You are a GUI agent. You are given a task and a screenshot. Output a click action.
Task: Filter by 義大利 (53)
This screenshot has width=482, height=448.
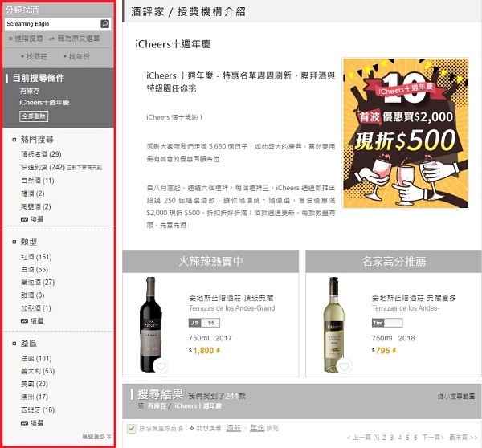38,371
